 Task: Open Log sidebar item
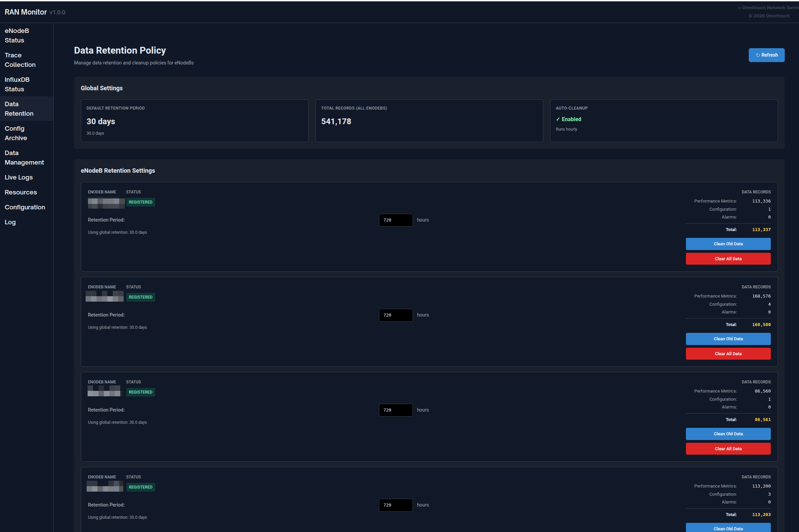[10, 222]
